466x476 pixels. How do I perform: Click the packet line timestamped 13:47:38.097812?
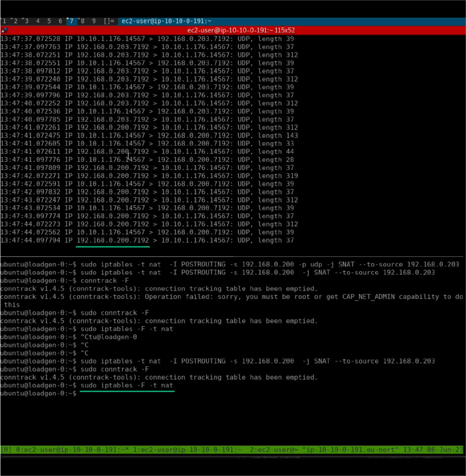pos(147,71)
